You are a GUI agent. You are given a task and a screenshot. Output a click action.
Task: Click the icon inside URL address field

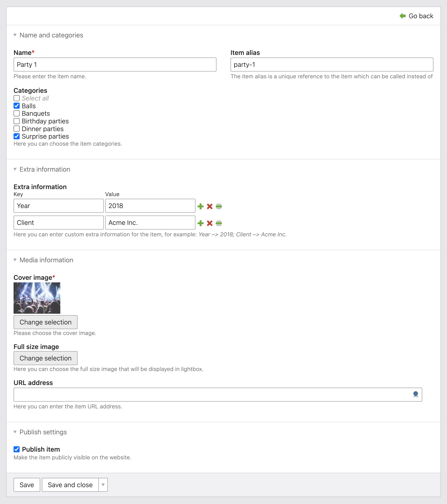415,394
